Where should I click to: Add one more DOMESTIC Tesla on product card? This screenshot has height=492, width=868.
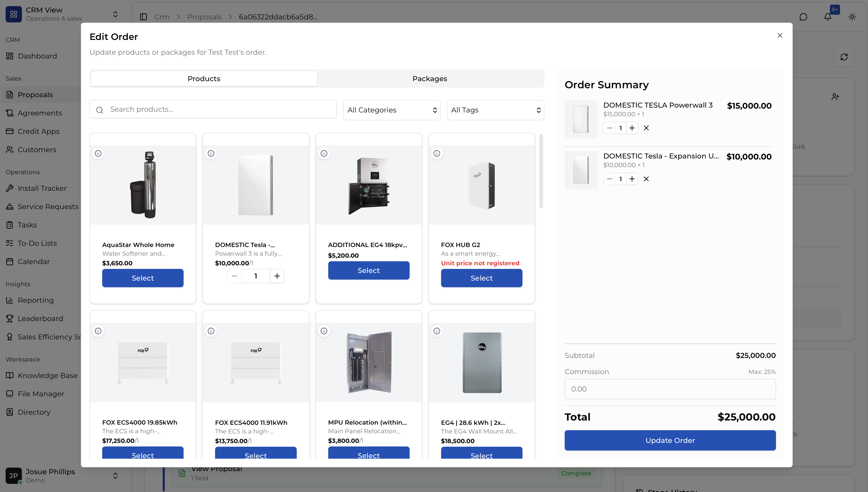[x=277, y=276]
